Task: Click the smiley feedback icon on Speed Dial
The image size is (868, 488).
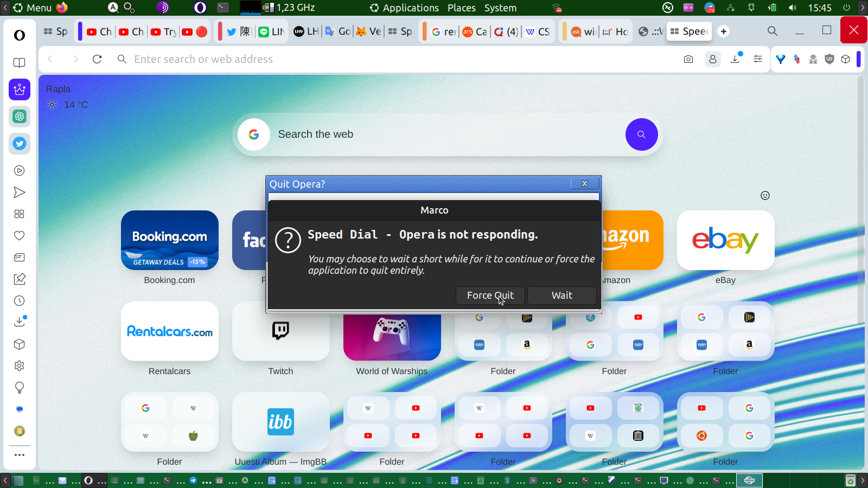Action: (x=765, y=196)
